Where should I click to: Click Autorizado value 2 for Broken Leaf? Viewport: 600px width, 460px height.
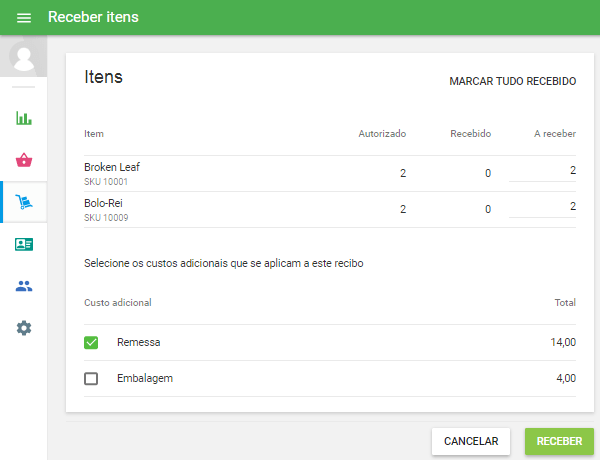[x=403, y=173]
